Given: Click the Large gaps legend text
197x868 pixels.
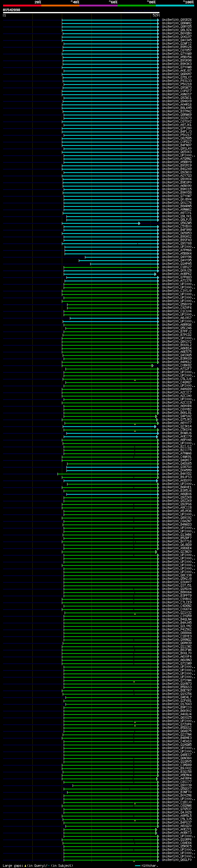Looking at the screenshot, I should pyautogui.click(x=38, y=865).
